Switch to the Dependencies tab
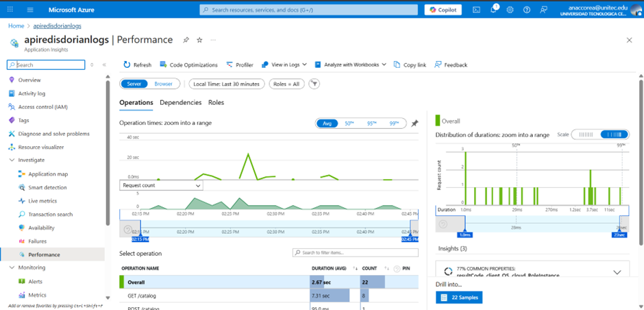644x310 pixels. pos(181,103)
